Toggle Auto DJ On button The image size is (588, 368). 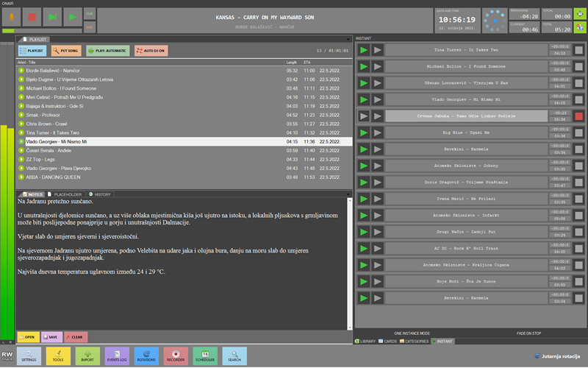150,51
